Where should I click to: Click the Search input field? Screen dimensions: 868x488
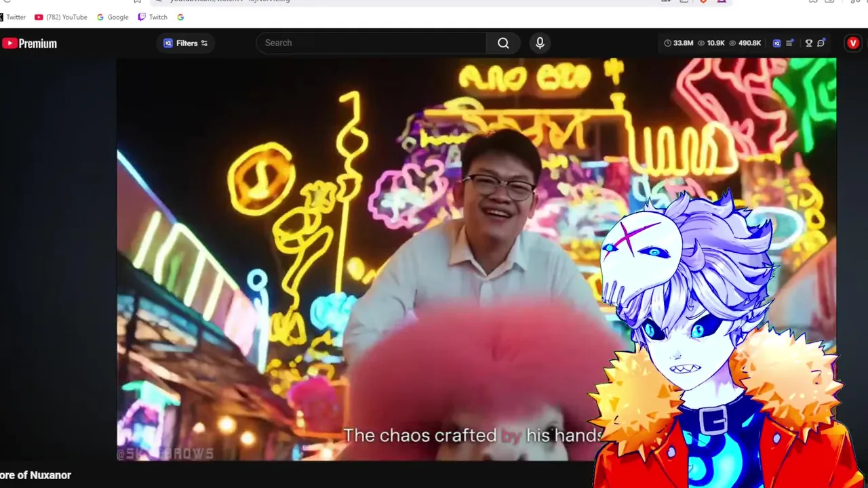coord(371,43)
